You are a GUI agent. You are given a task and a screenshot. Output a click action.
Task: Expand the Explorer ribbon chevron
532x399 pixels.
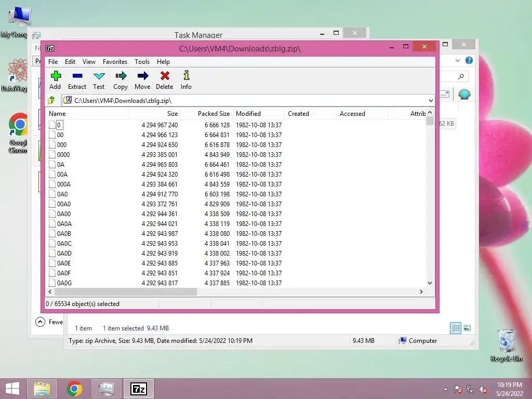pos(457,60)
